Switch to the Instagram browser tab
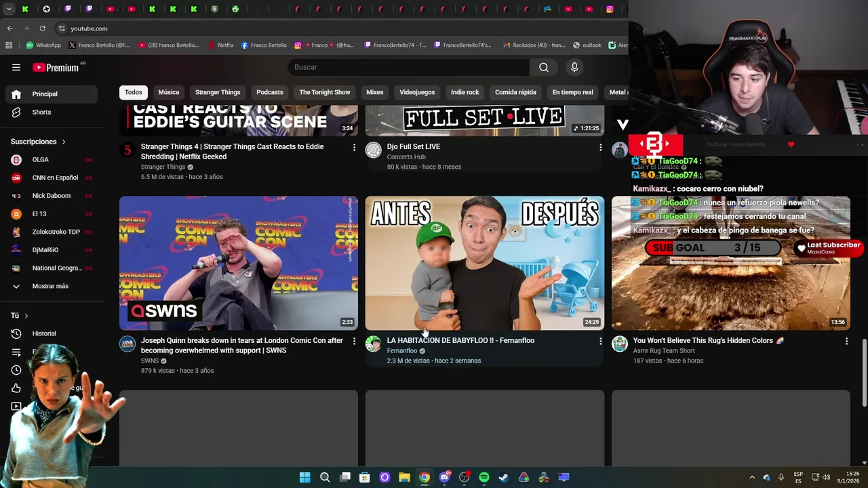868x488 pixels. (610, 9)
